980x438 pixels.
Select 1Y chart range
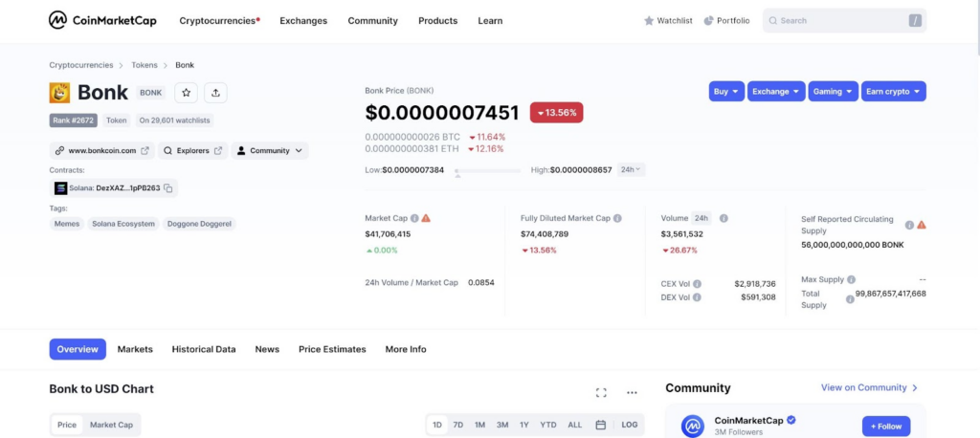point(523,425)
